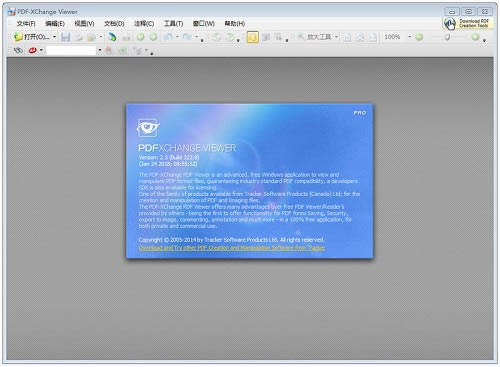Open the 文件(F) menu
This screenshot has height=367, width=500.
point(26,23)
